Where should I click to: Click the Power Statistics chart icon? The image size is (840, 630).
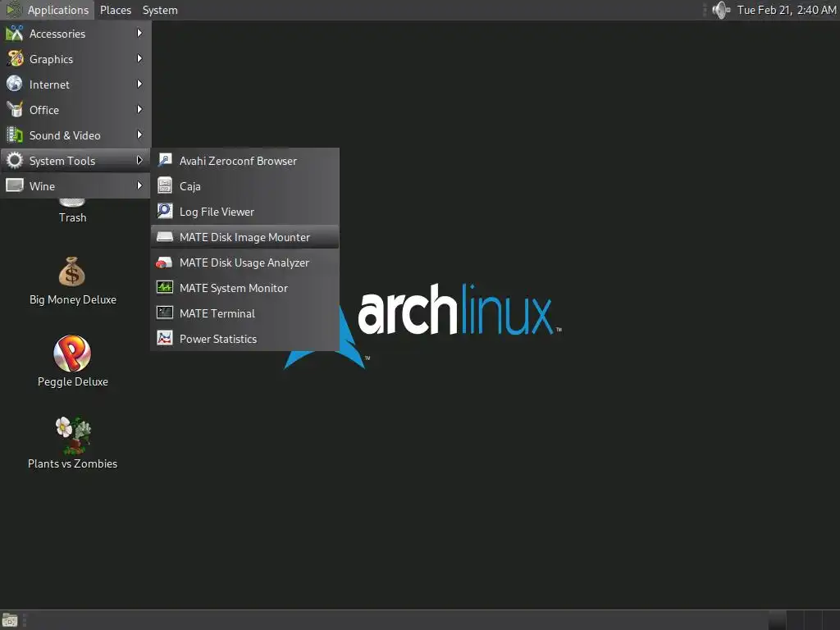point(164,338)
